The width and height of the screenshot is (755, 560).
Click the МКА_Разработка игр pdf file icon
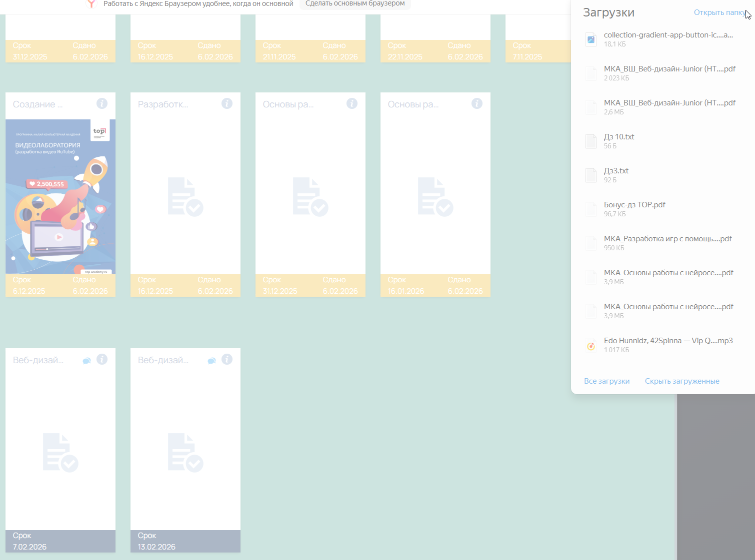coord(591,243)
